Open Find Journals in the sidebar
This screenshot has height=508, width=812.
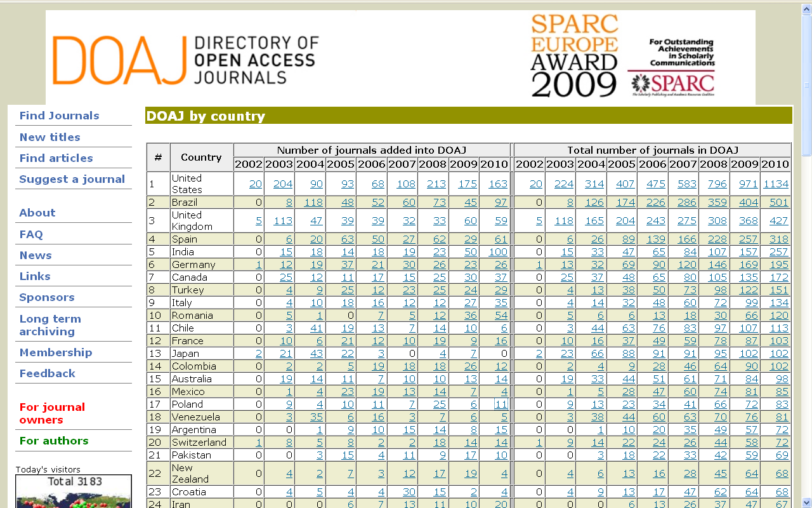tap(59, 116)
